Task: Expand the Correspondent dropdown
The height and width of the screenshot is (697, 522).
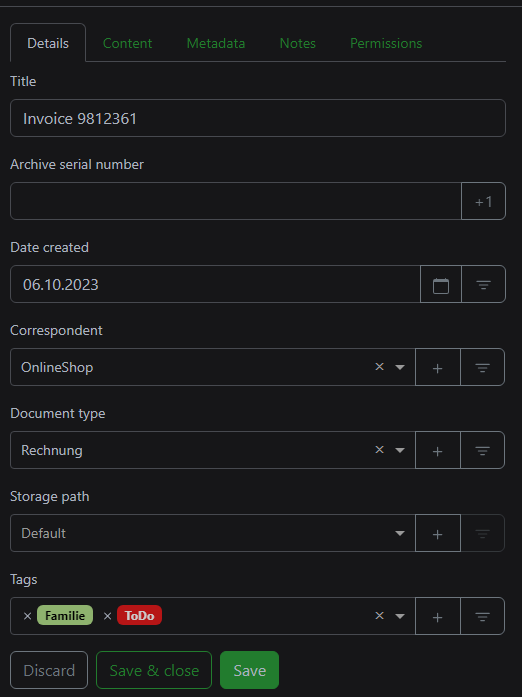Action: point(400,368)
